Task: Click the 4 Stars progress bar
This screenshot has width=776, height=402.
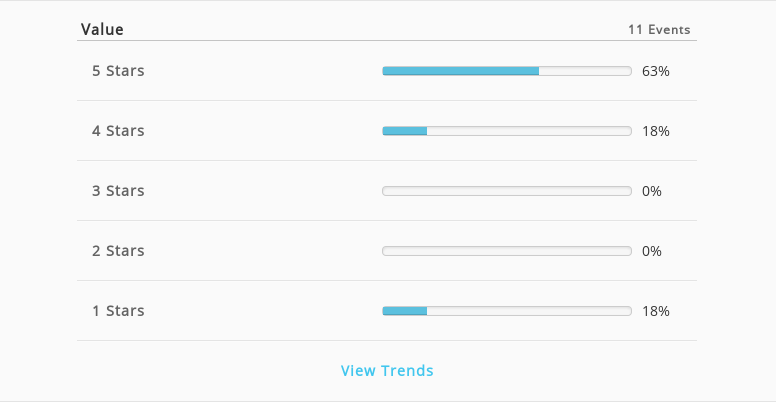Action: [507, 131]
